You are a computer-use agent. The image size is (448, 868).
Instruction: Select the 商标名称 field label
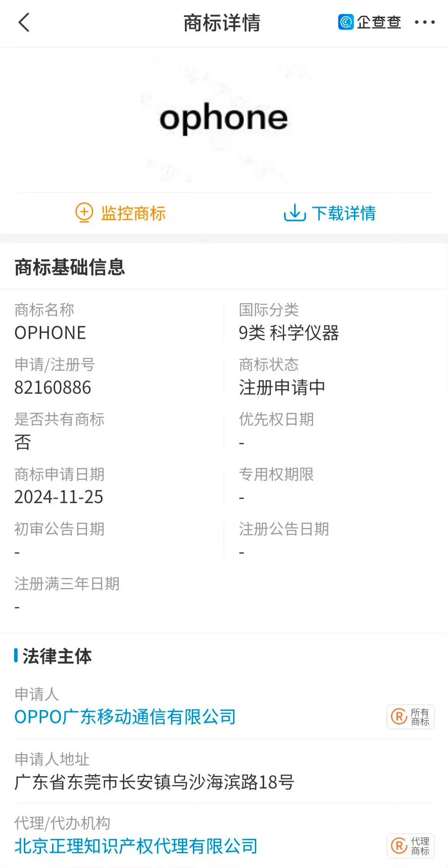click(x=44, y=310)
